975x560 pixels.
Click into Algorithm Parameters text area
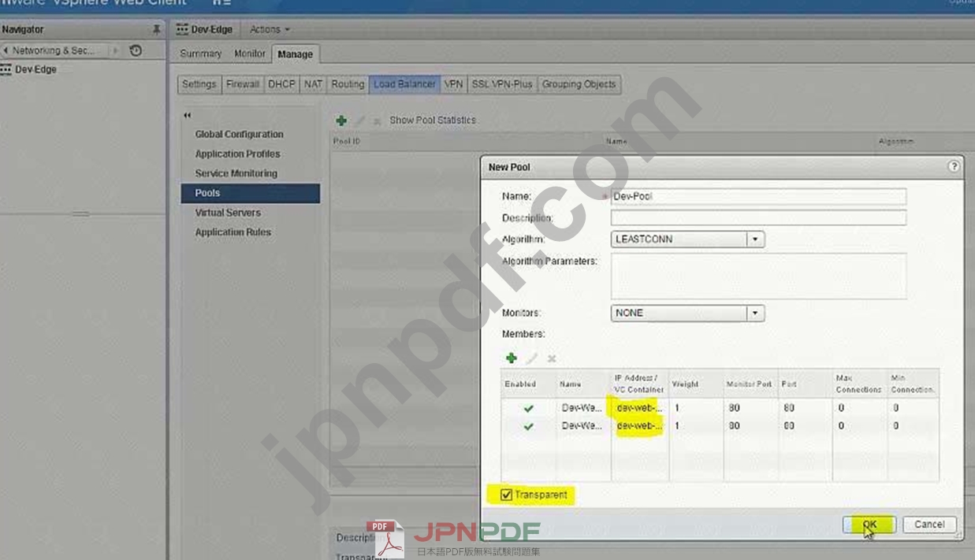click(758, 276)
